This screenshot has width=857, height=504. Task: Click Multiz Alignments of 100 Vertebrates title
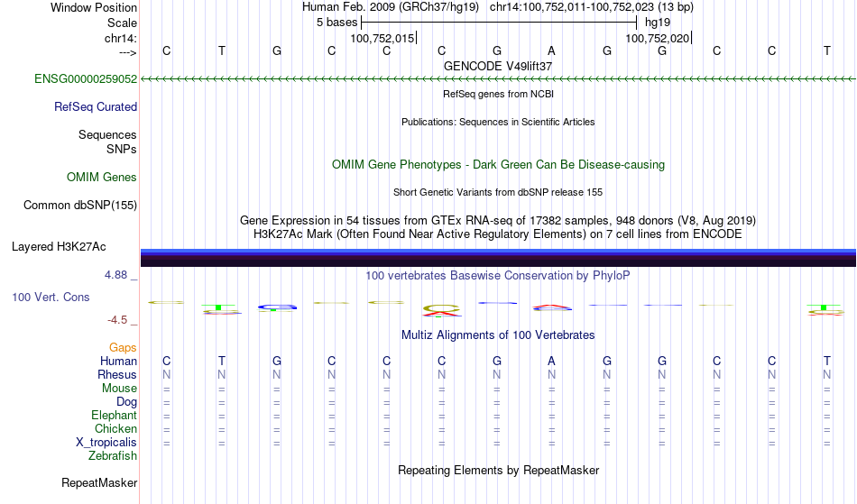coord(498,334)
